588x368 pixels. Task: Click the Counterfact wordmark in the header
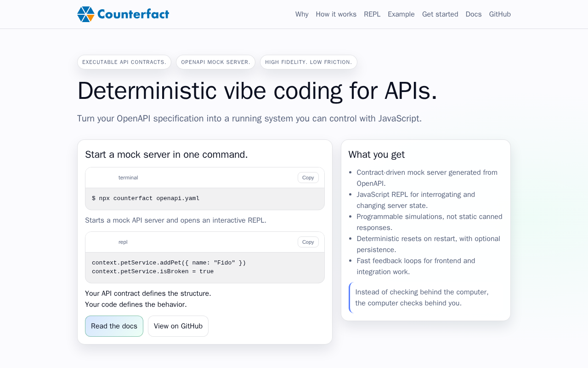point(133,14)
